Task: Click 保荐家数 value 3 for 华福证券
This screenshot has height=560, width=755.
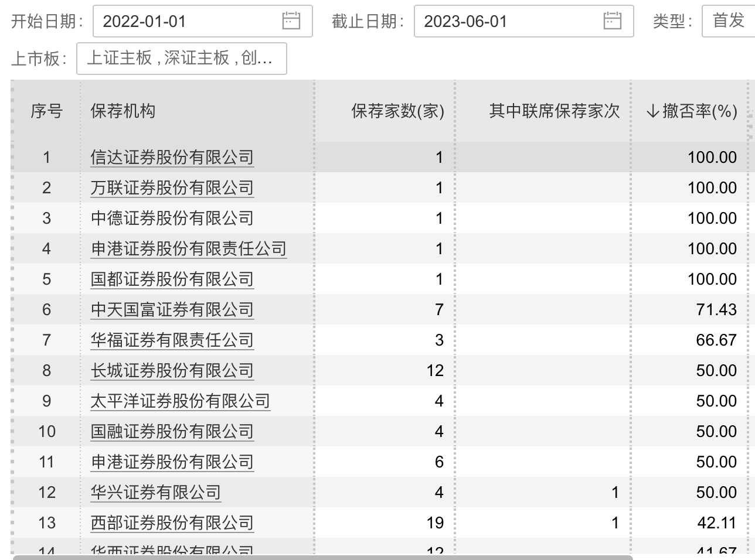Action: point(439,340)
